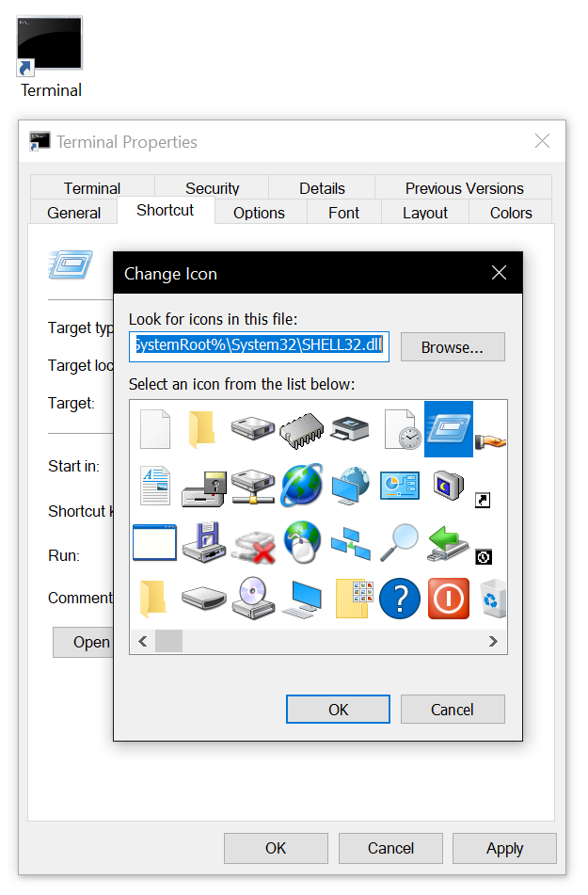Cancel the Change Icon dialog
This screenshot has width=588, height=895.
point(453,710)
